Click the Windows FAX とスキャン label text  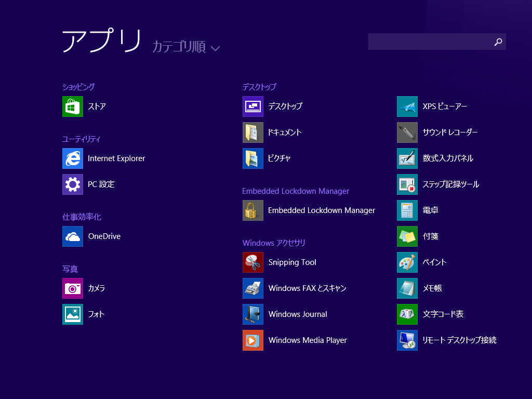[x=308, y=288]
